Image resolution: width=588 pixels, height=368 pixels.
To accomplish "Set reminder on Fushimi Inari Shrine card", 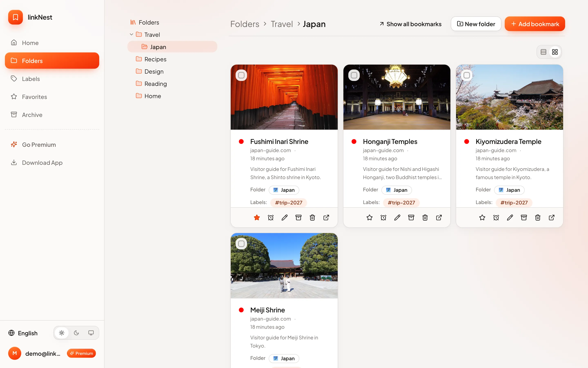I will pos(271,217).
